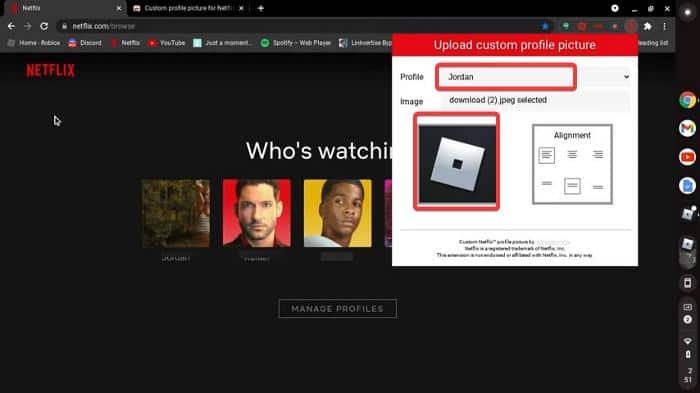Open the Just a moment bookmark
This screenshot has height=393, width=700.
tap(222, 43)
